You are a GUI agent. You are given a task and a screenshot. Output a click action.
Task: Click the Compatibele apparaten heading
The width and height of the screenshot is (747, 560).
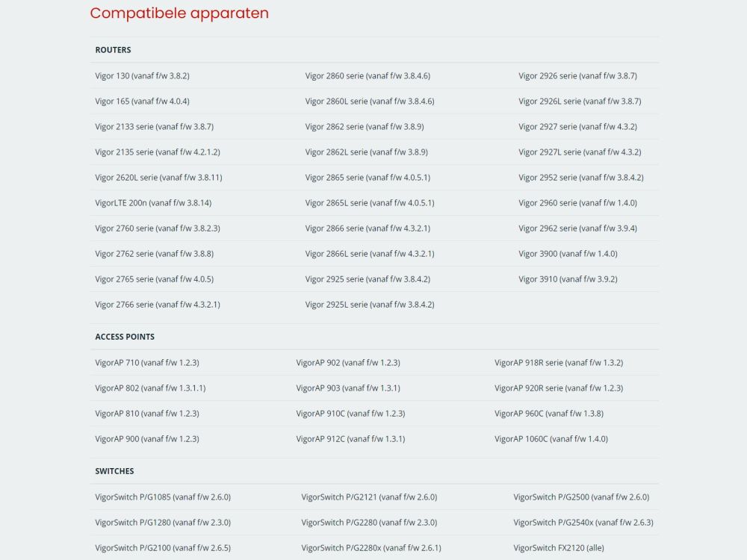point(179,13)
